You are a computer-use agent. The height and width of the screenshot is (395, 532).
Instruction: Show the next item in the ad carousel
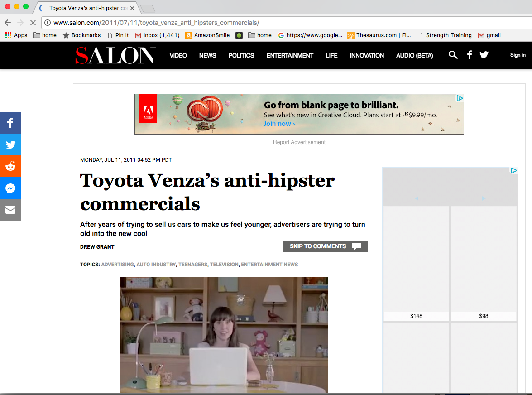click(484, 198)
